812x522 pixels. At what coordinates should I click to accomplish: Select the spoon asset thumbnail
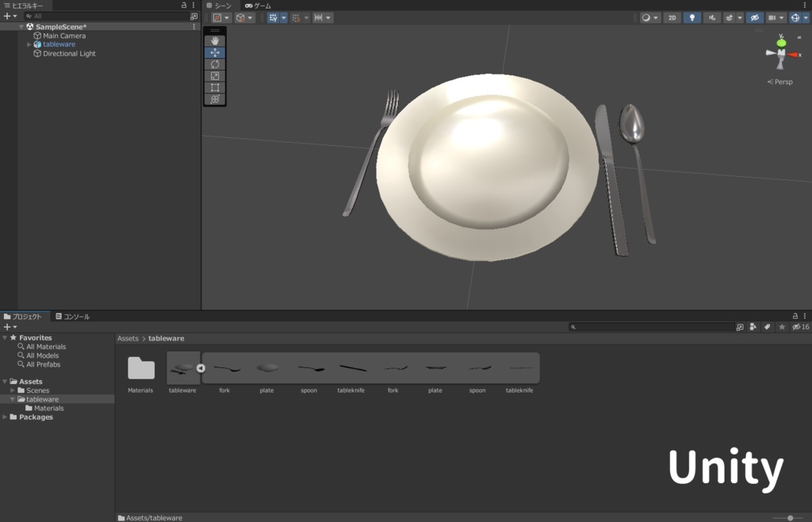point(309,367)
